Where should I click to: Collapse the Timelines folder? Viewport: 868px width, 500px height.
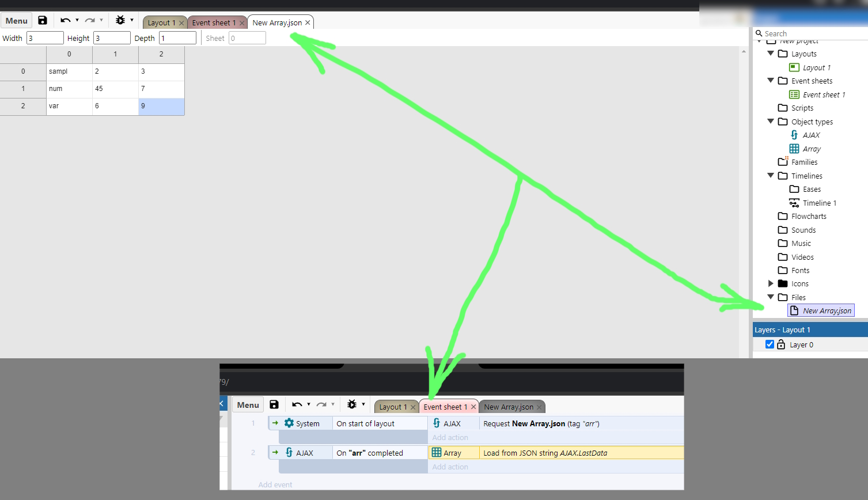[x=771, y=175]
